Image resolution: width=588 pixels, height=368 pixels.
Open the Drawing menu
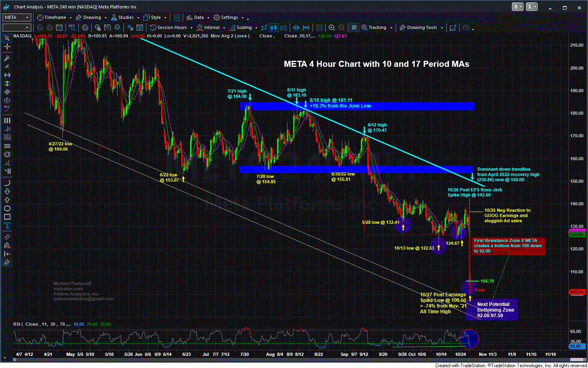88,17
